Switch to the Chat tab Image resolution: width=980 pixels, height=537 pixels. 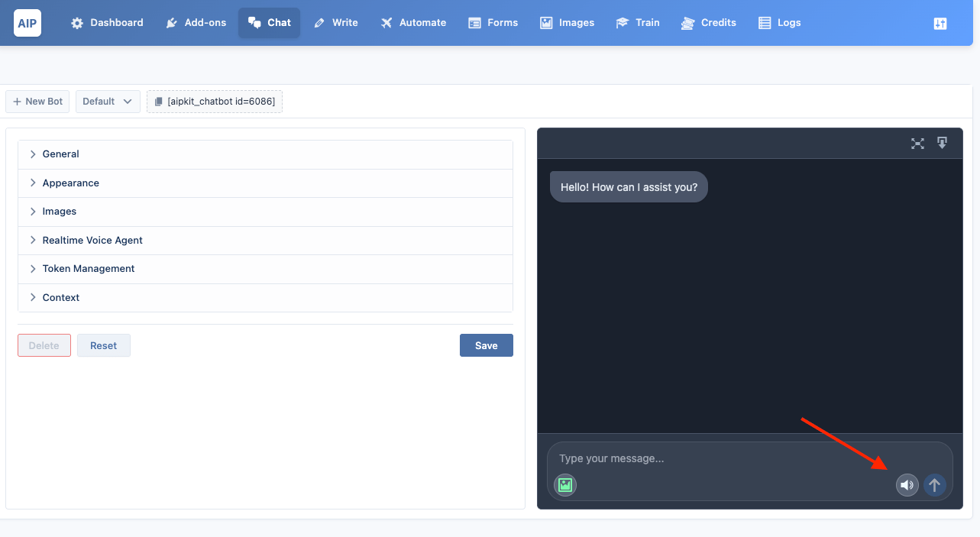(x=269, y=23)
